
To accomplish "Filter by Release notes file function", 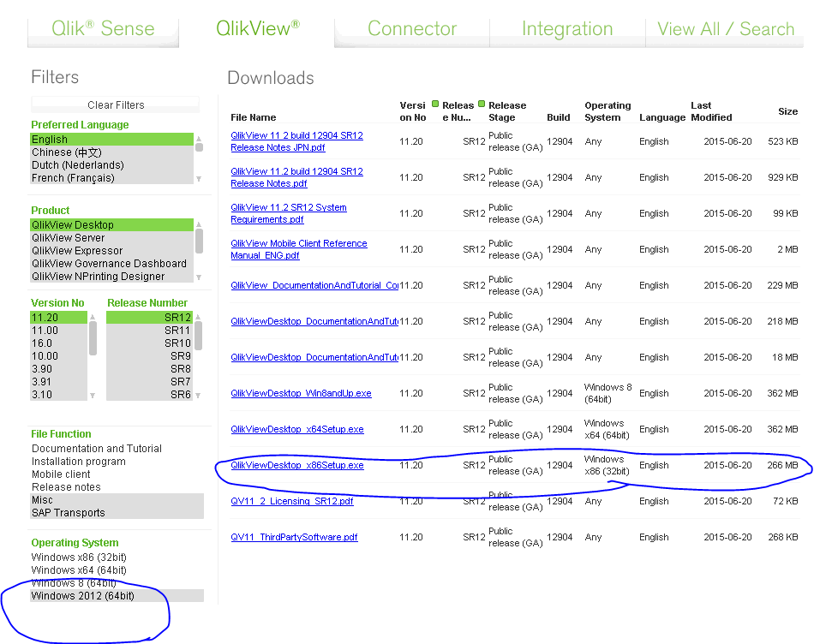I will tap(117, 487).
